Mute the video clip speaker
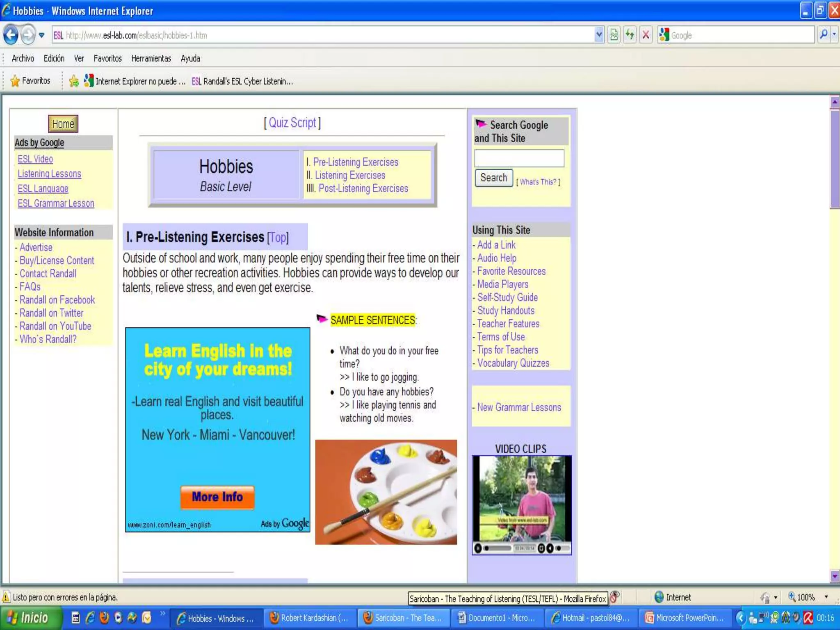840x630 pixels. [x=550, y=548]
